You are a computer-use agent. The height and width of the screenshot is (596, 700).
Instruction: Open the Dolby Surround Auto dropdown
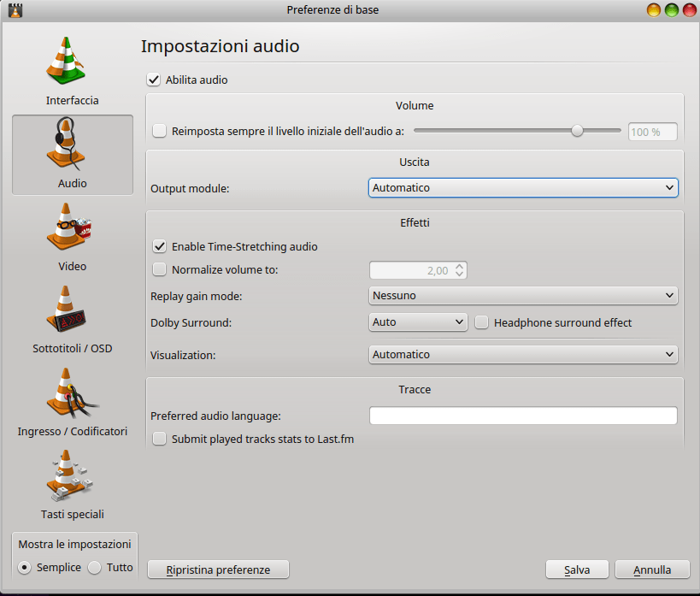pyautogui.click(x=418, y=322)
